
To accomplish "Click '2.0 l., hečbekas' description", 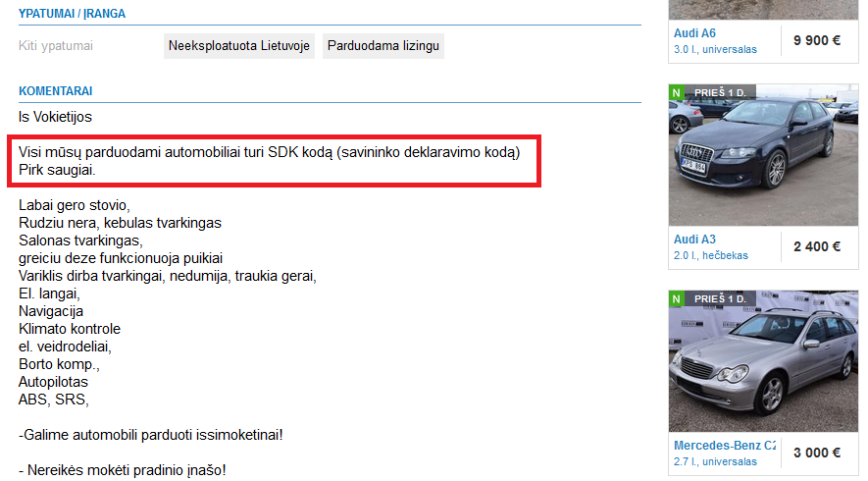I will (x=711, y=255).
